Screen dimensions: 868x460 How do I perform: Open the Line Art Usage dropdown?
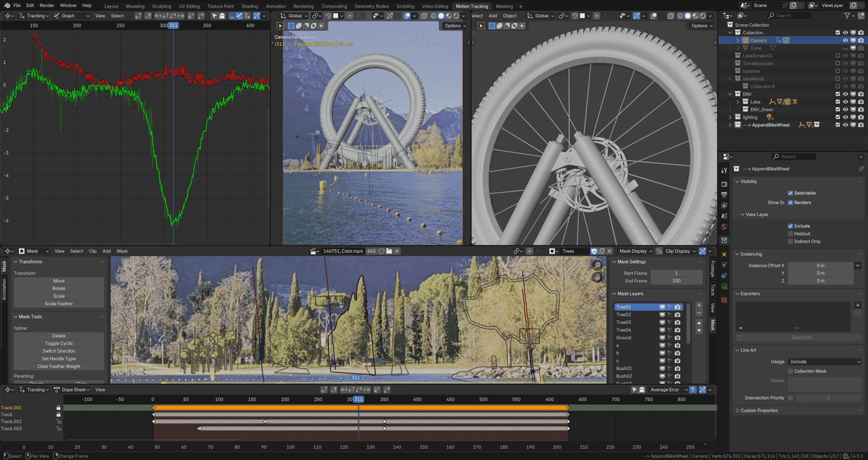click(825, 362)
